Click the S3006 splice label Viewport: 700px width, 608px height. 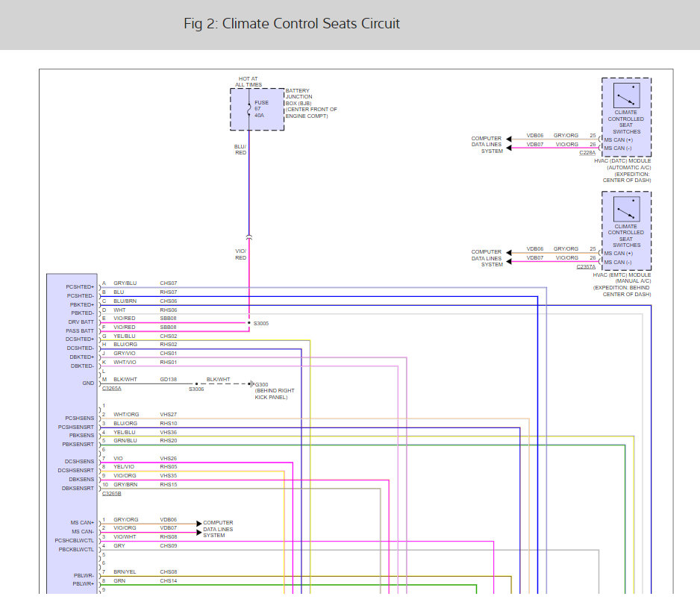point(196,389)
